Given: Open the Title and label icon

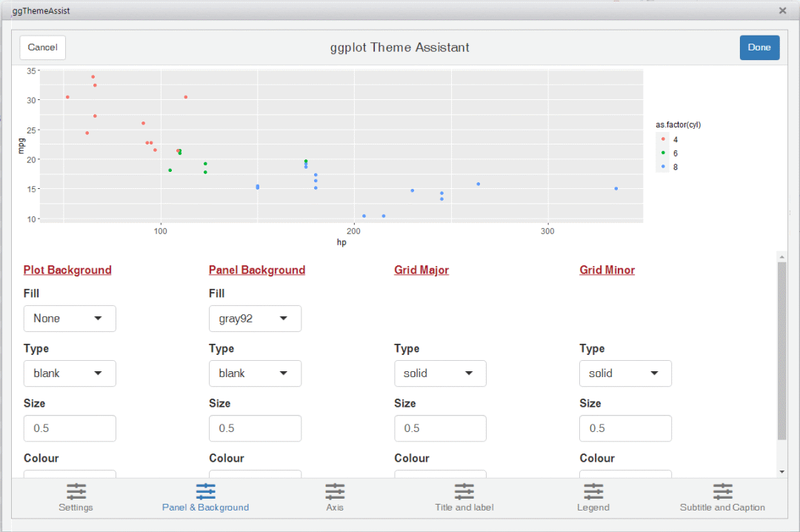Looking at the screenshot, I should [464, 491].
